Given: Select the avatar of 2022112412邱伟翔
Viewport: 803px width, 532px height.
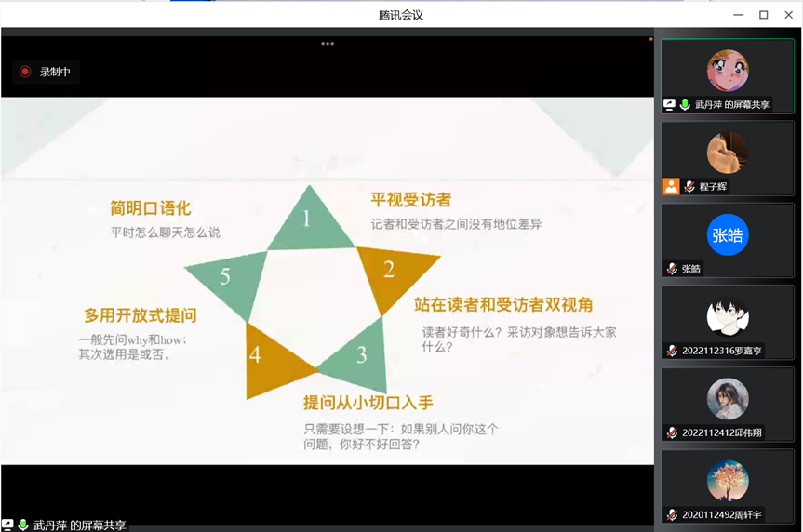Looking at the screenshot, I should click(x=728, y=399).
